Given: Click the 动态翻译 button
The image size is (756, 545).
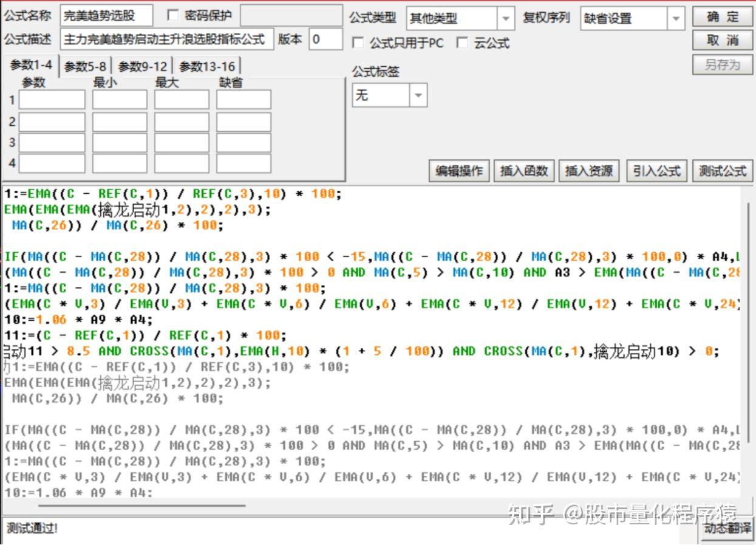Looking at the screenshot, I should pyautogui.click(x=727, y=529).
